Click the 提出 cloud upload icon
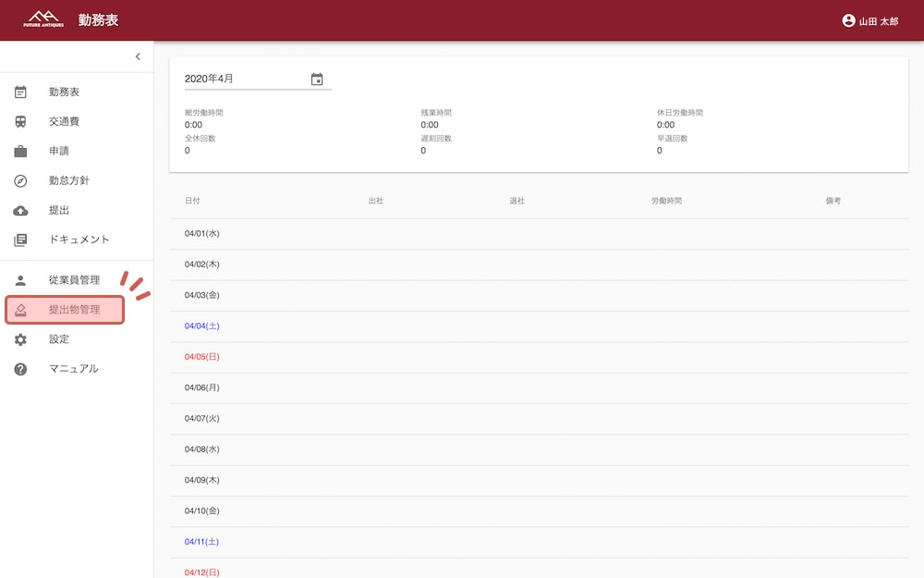The height and width of the screenshot is (578, 924). (20, 211)
